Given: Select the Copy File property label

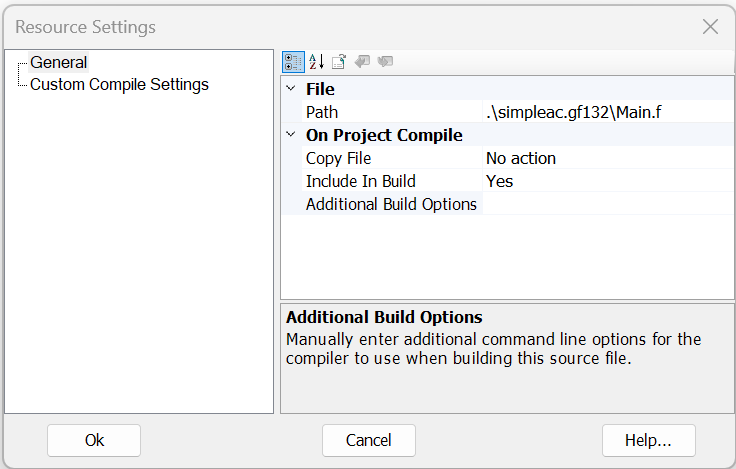Looking at the screenshot, I should (x=338, y=158).
